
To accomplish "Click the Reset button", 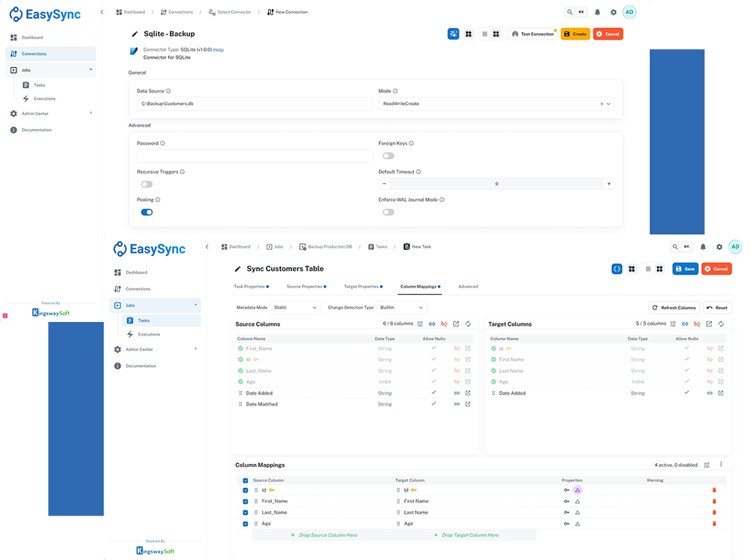I will 717,308.
